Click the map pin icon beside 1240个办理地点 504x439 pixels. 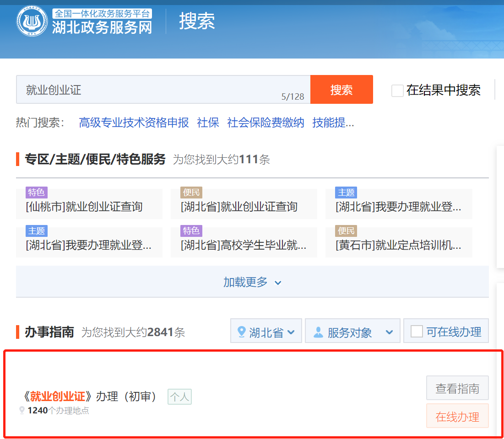pos(22,411)
